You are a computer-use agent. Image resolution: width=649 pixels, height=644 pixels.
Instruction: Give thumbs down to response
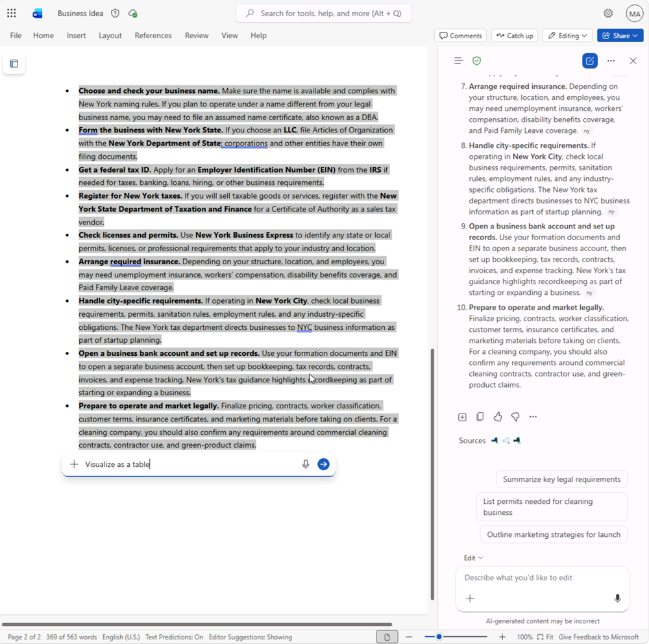pyautogui.click(x=515, y=417)
